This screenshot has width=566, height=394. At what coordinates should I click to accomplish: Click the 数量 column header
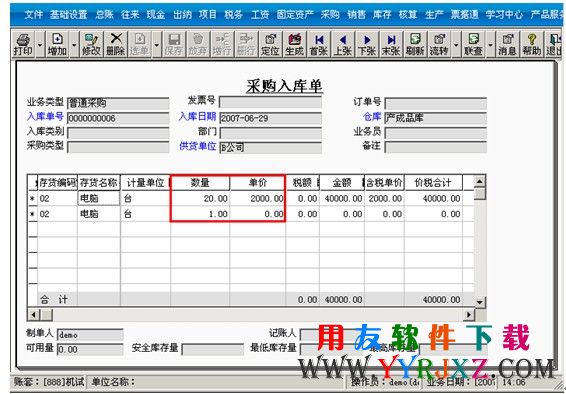click(200, 183)
